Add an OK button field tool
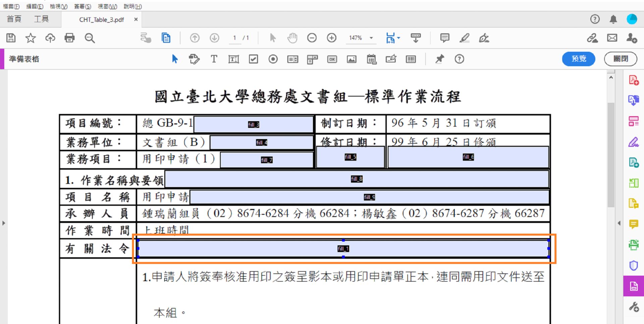This screenshot has width=644, height=324. [x=332, y=59]
